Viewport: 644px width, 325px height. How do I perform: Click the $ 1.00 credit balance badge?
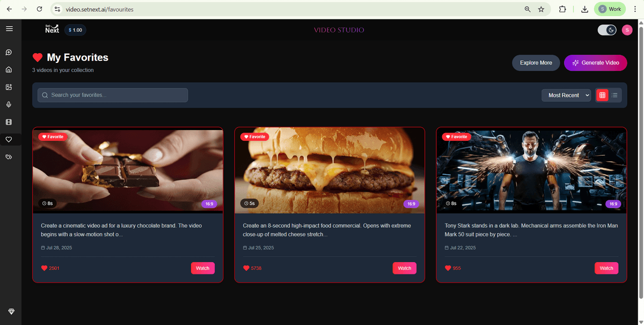pyautogui.click(x=75, y=30)
